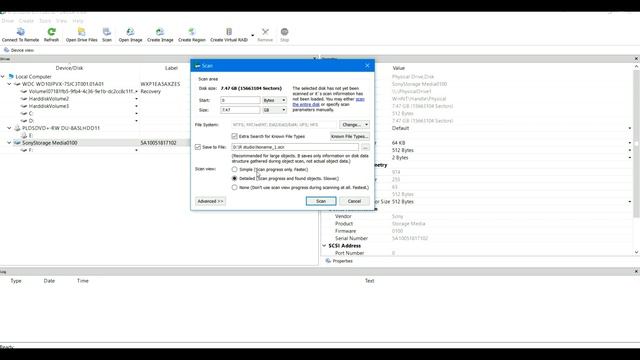Click the Create Virtual RAID toolbar icon
Viewport: 640px width, 360px height.
[x=229, y=31]
